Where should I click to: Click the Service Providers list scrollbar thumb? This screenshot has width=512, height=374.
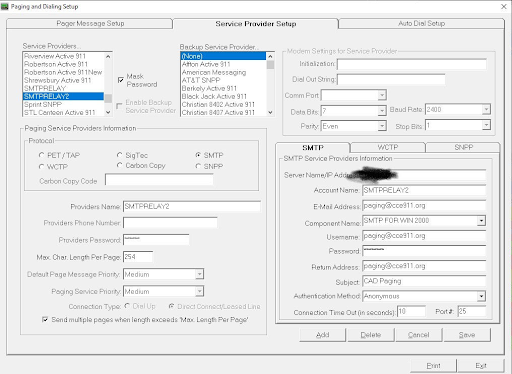pyautogui.click(x=108, y=98)
